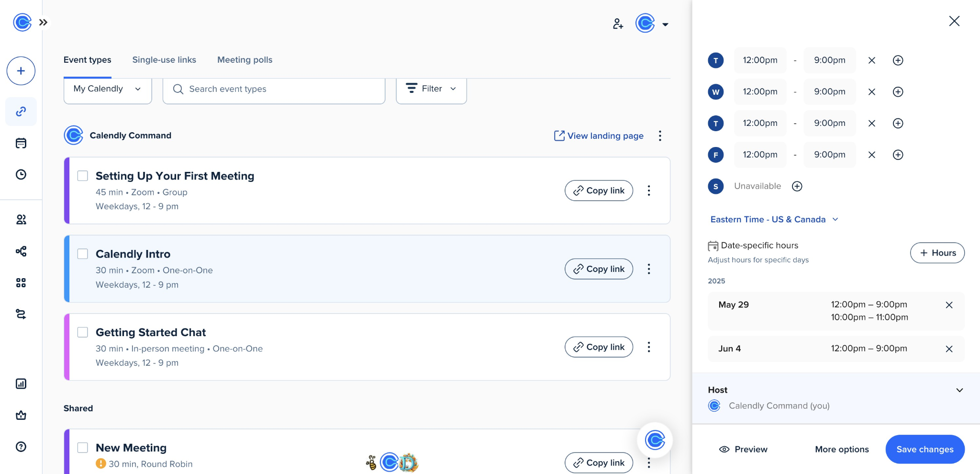
Task: Edit Wednesday end time 9:00pm
Action: [x=830, y=92]
